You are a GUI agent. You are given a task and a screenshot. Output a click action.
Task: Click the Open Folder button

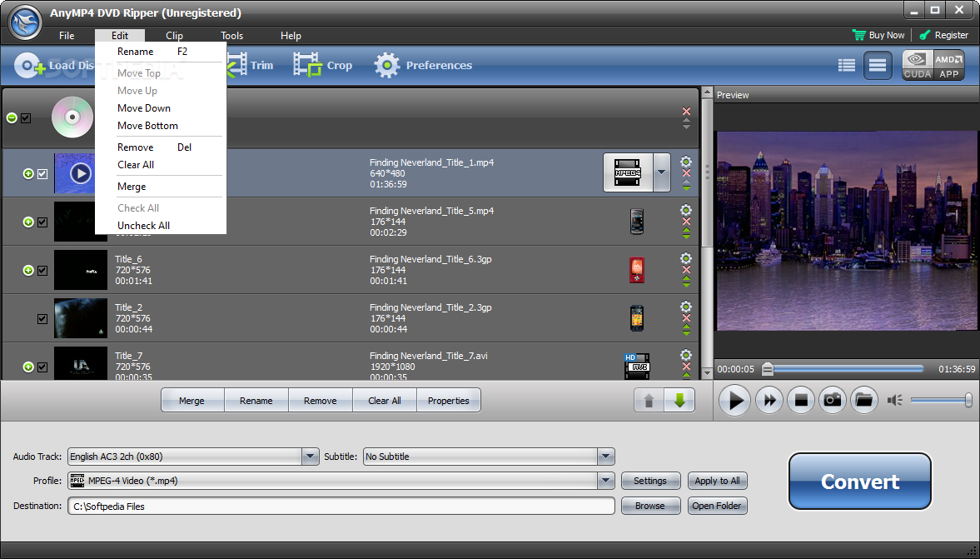pyautogui.click(x=717, y=506)
